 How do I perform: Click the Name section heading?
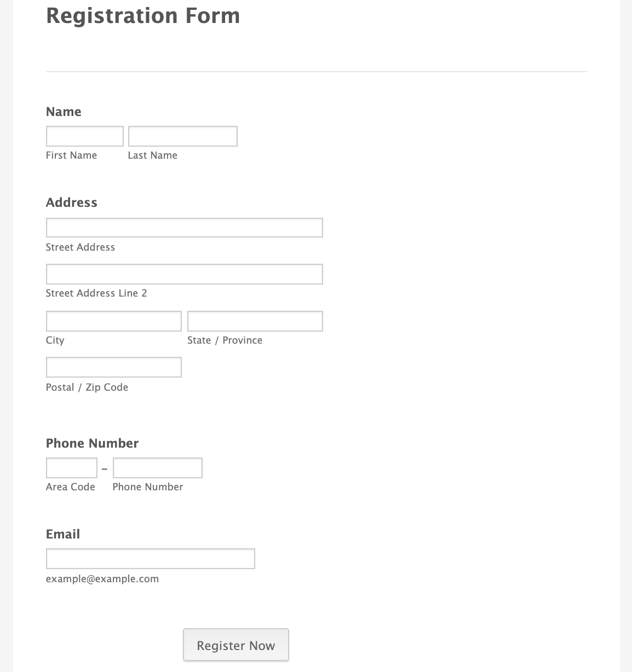coord(64,112)
